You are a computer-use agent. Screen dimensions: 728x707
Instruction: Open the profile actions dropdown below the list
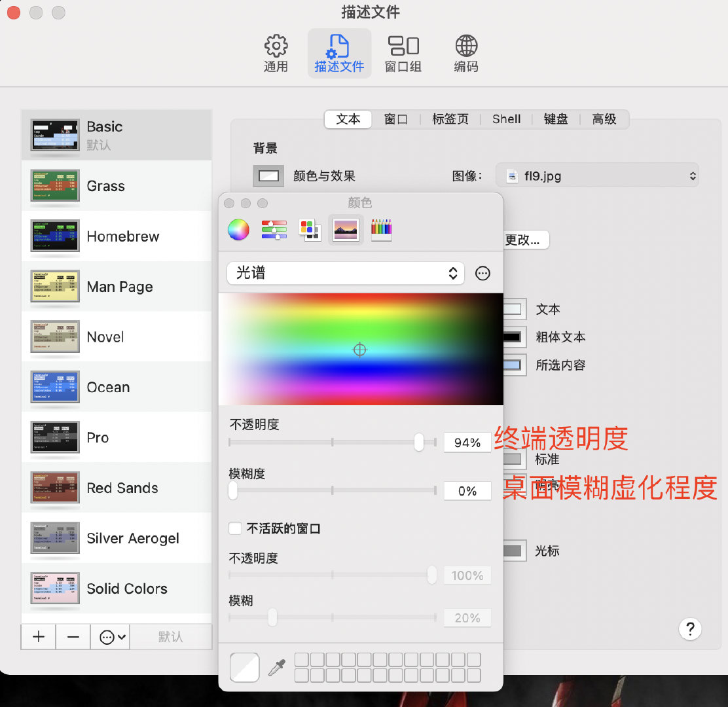(x=110, y=636)
